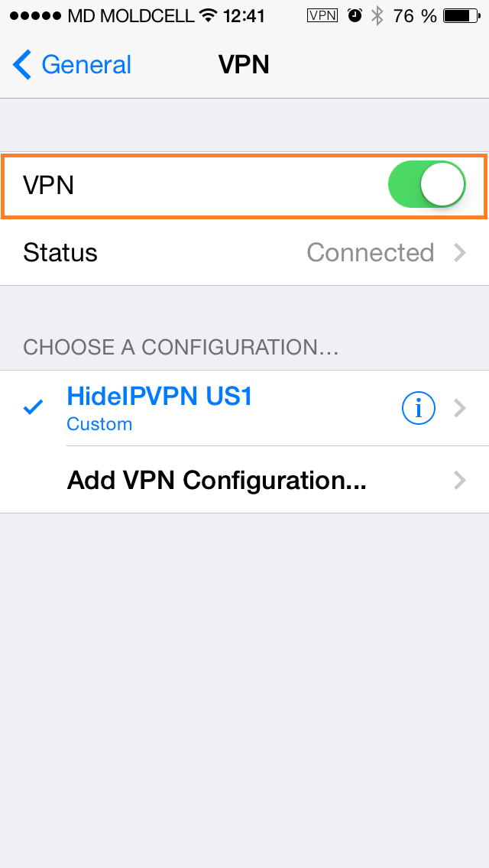Turn off the VPN switch
The image size is (489, 868).
426,184
